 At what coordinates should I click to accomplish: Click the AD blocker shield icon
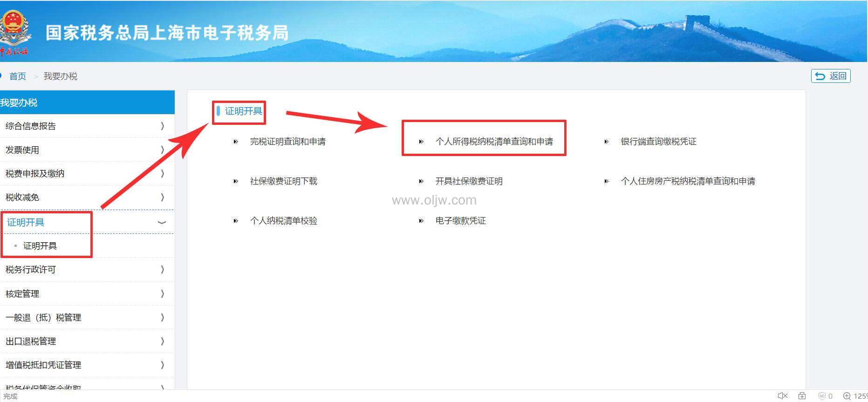[822, 396]
